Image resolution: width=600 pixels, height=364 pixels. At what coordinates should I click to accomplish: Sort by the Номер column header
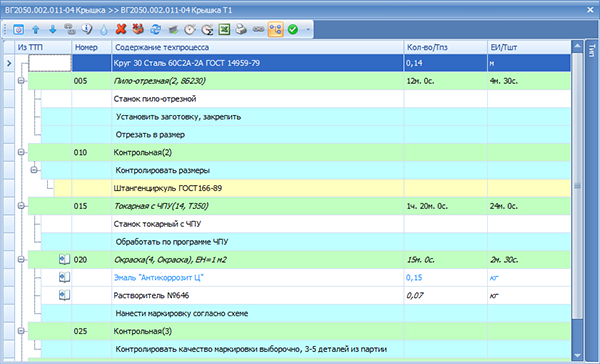(91, 47)
